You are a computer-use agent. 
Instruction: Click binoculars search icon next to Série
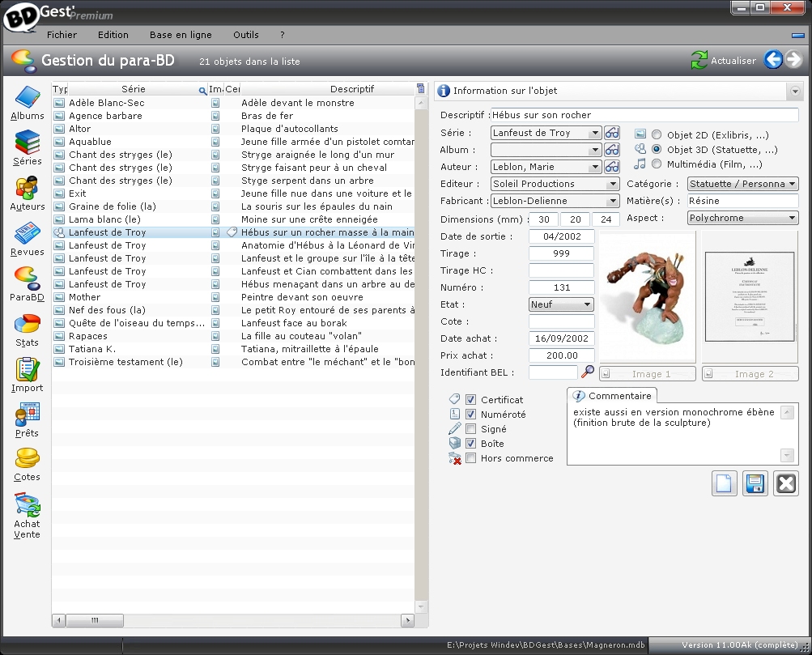coord(612,133)
